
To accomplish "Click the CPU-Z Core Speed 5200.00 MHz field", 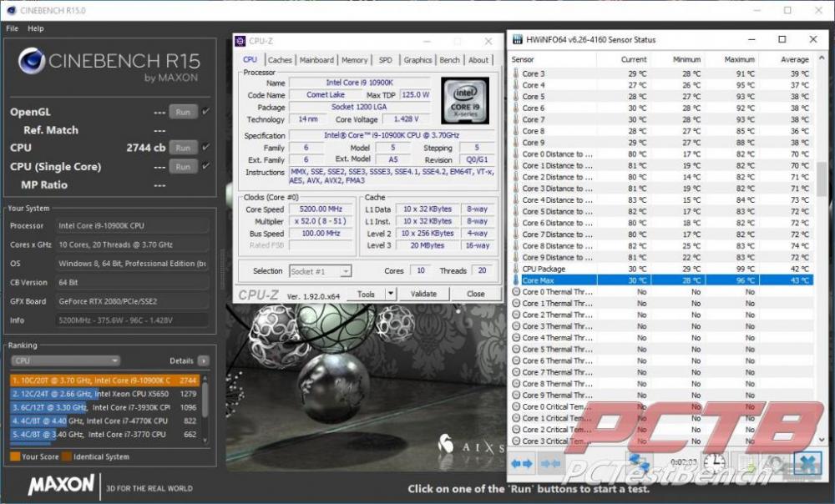I will [x=321, y=209].
